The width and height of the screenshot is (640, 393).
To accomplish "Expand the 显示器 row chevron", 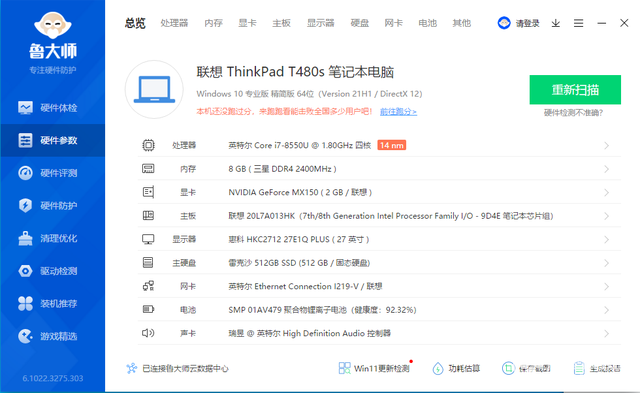I will 607,240.
